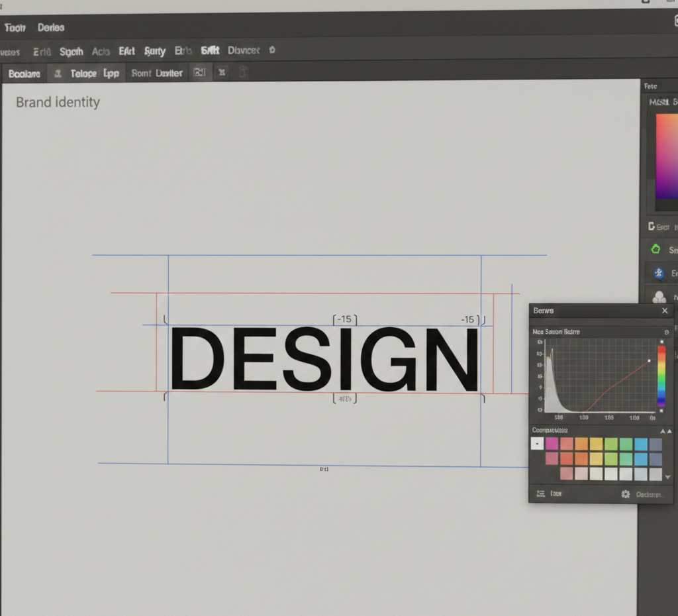
Task: Close the Berws floating panel
Action: click(665, 311)
